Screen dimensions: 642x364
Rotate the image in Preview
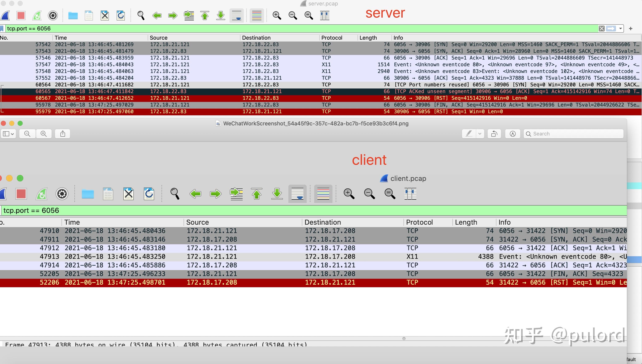click(x=494, y=134)
